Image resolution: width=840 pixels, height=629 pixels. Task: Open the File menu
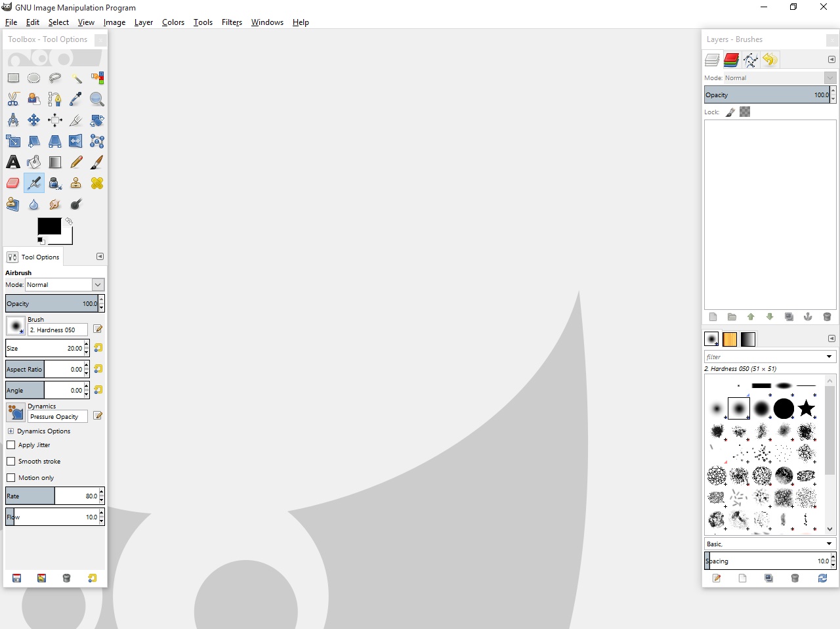click(11, 22)
